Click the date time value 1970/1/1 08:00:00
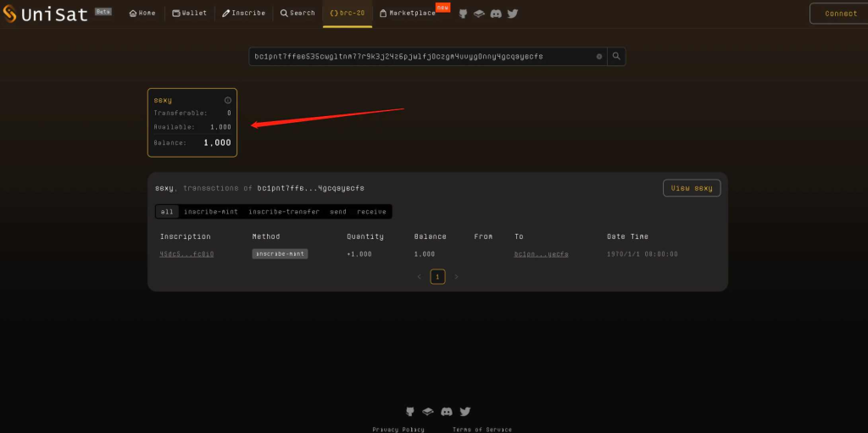Viewport: 868px width, 433px height. (x=643, y=254)
